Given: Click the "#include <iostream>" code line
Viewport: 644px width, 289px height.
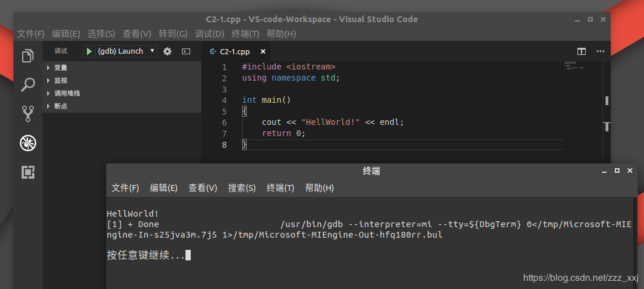Looking at the screenshot, I should click(289, 67).
